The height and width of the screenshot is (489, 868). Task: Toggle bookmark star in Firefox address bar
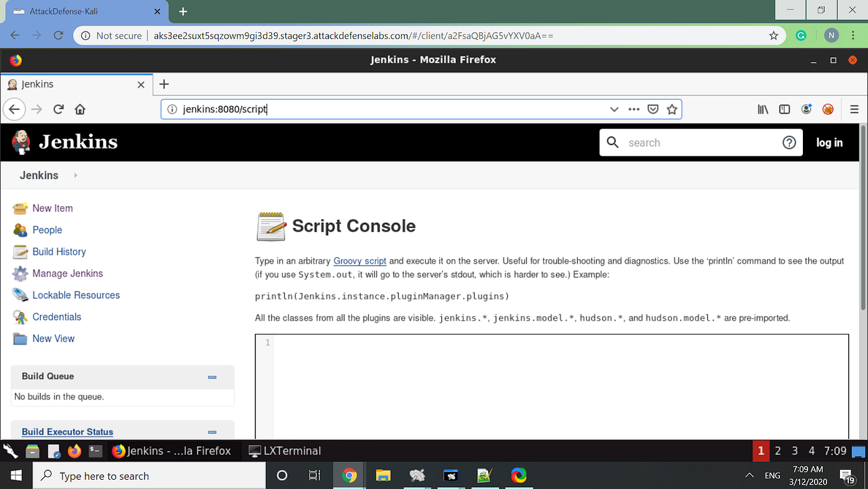pos(672,109)
